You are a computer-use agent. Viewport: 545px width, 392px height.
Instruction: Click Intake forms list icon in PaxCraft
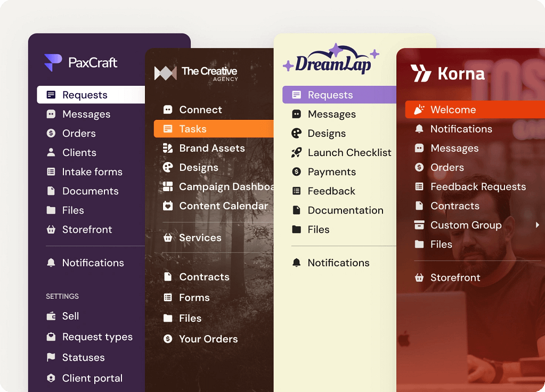51,171
